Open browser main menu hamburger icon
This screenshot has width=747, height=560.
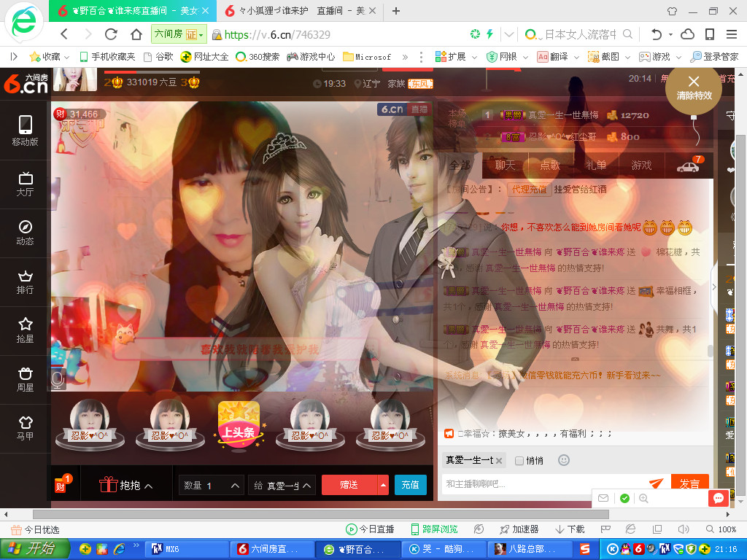[x=732, y=34]
